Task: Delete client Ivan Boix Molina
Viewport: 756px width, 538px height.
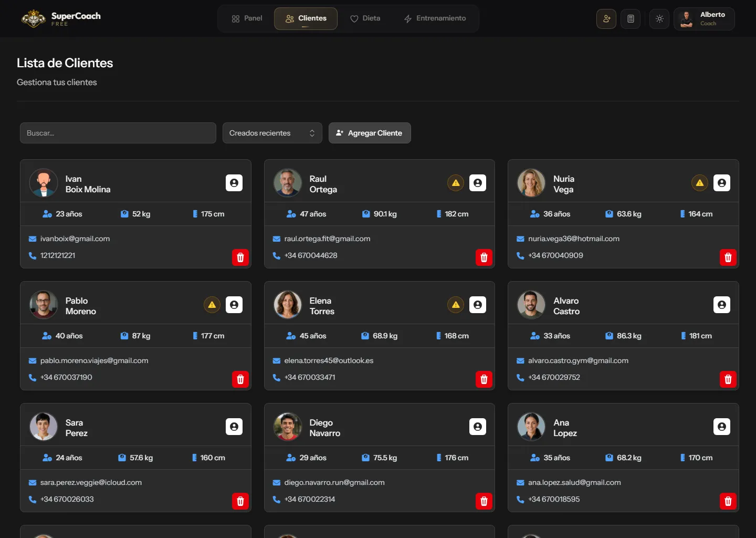Action: coord(240,257)
